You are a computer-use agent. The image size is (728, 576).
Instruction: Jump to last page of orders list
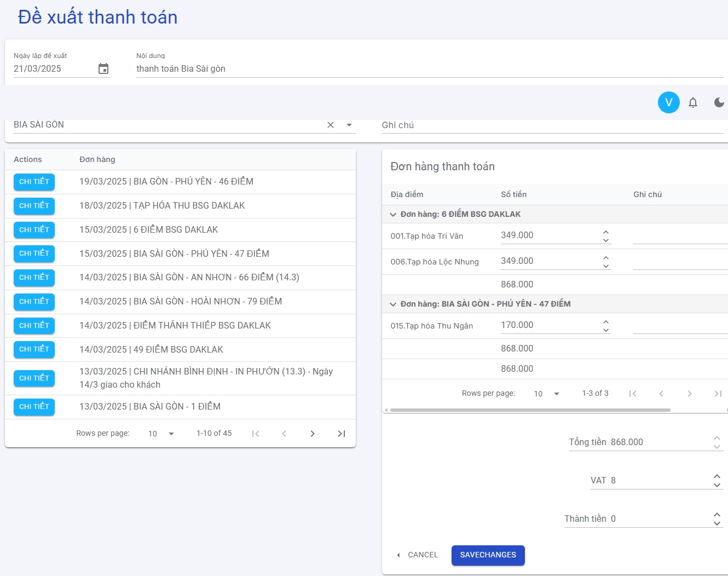pyautogui.click(x=341, y=434)
